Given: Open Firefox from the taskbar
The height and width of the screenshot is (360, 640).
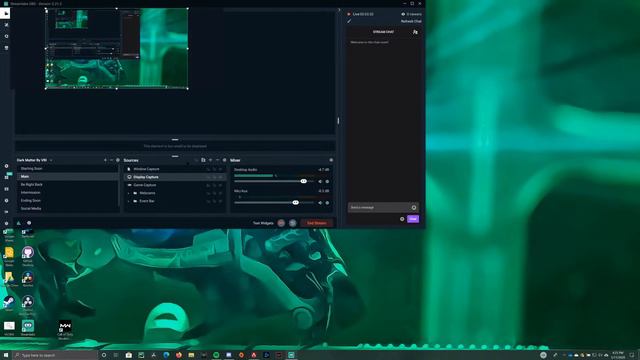Looking at the screenshot, I should click(x=179, y=355).
